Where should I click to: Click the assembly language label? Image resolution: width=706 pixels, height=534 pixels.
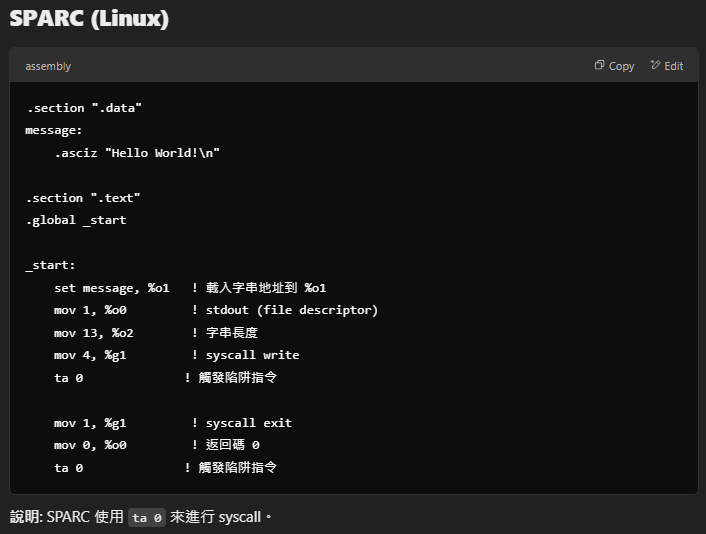point(48,66)
